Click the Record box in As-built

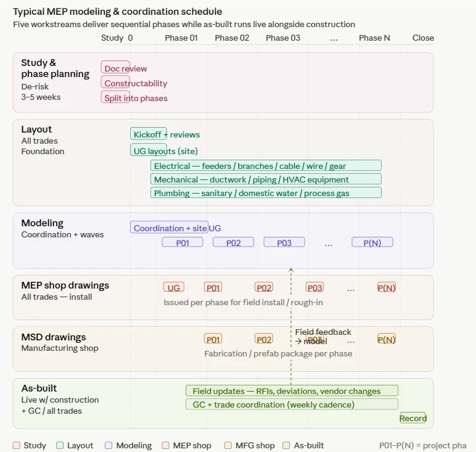click(x=413, y=417)
